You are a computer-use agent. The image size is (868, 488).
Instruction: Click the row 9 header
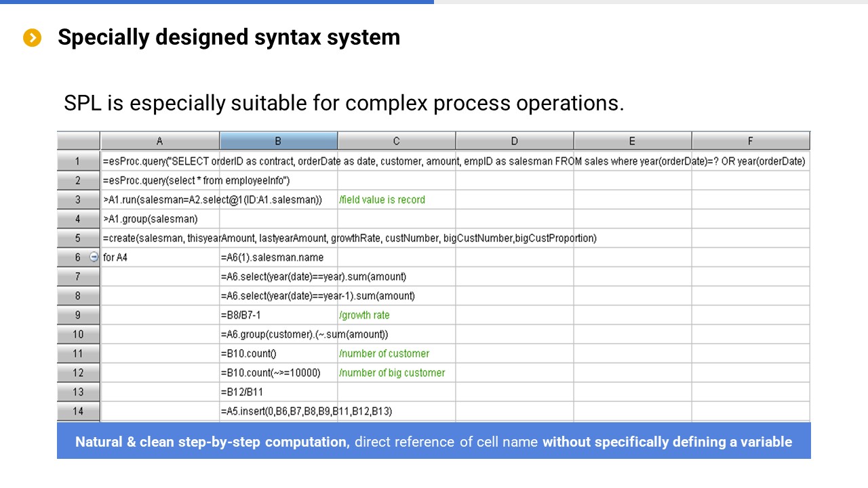pos(78,315)
